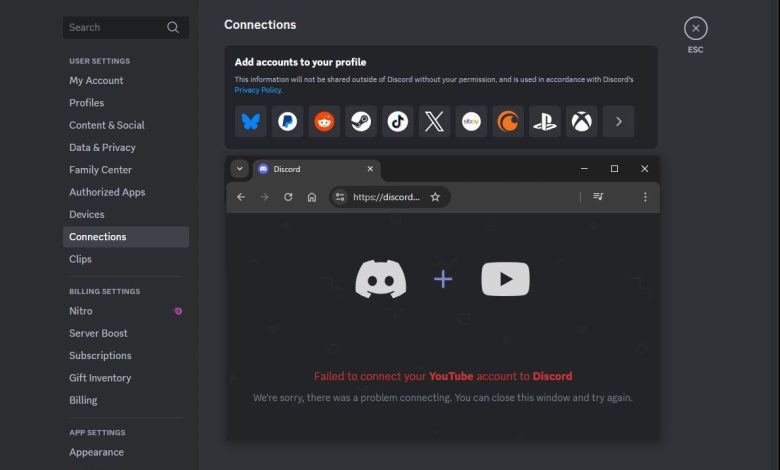Image resolution: width=780 pixels, height=470 pixels.
Task: Connect a Reddit account
Action: coord(324,121)
